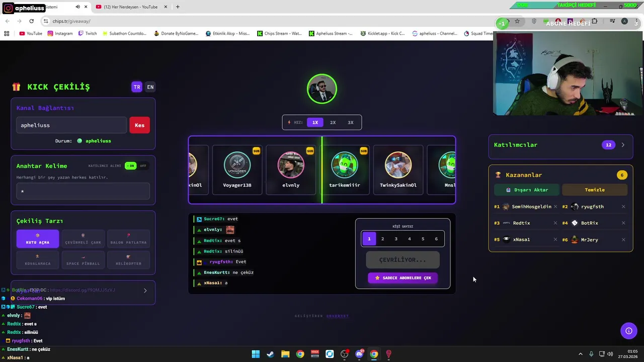The width and height of the screenshot is (644, 362).
Task: Remove winner ryugfsth from Kazananlar
Action: pyautogui.click(x=623, y=207)
